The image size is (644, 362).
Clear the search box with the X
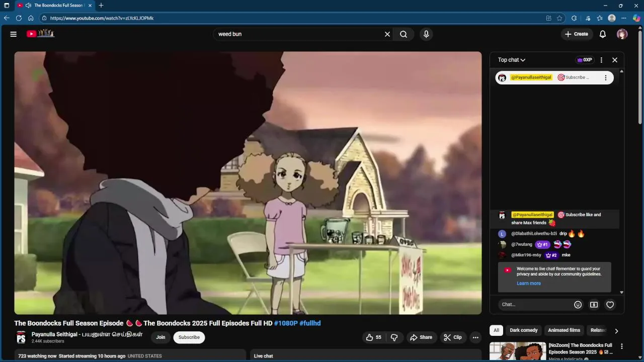point(387,34)
